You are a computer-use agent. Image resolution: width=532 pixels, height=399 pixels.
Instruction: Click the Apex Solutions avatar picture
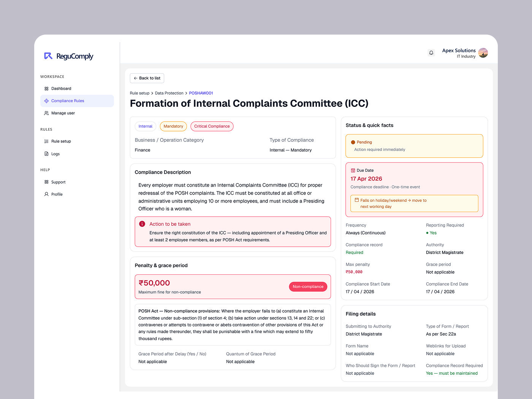483,53
